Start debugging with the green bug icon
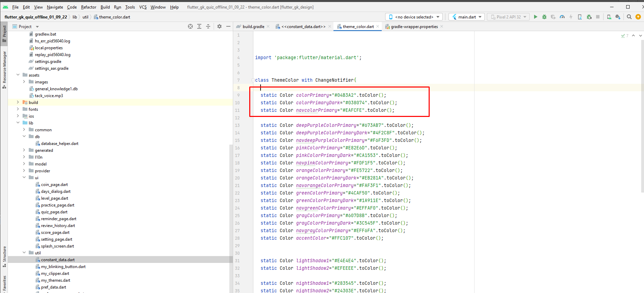This screenshot has width=644, height=293. coord(544,17)
